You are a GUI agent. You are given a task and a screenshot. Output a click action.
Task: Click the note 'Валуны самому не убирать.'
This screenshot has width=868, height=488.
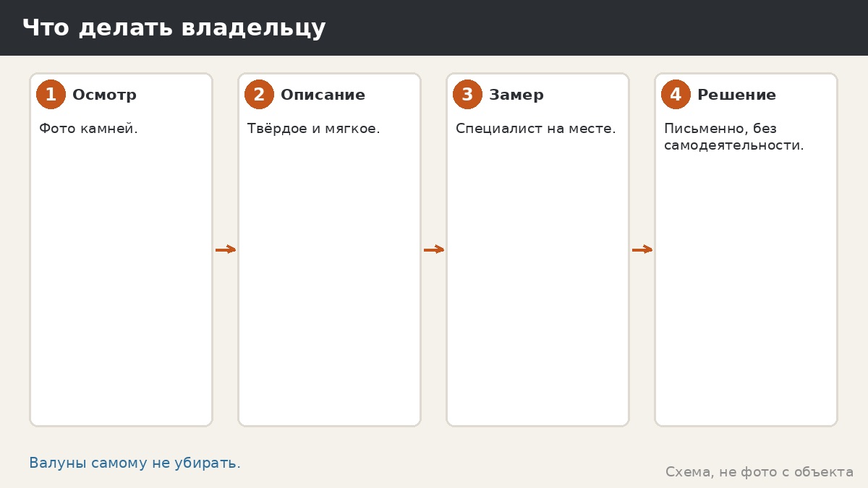(135, 463)
